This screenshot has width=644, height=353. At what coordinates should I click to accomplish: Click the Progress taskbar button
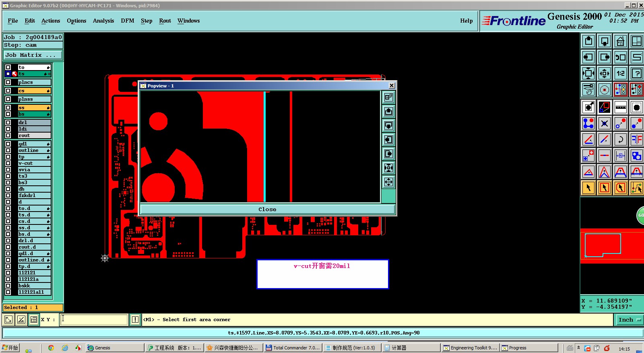click(529, 348)
